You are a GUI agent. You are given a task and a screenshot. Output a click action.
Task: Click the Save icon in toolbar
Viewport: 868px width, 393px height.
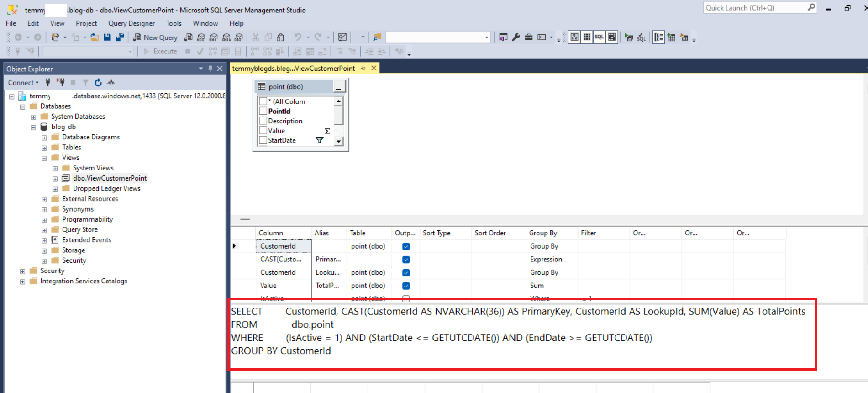(107, 37)
